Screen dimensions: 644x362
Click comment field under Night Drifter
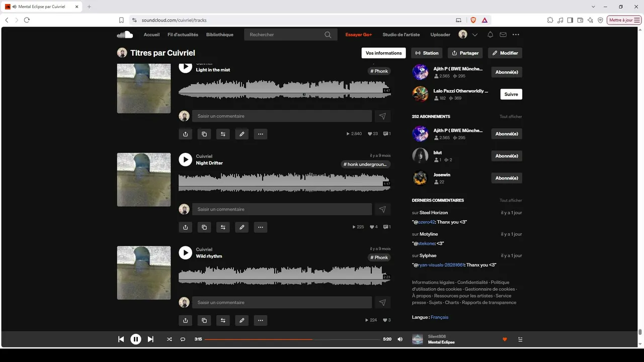click(x=282, y=209)
